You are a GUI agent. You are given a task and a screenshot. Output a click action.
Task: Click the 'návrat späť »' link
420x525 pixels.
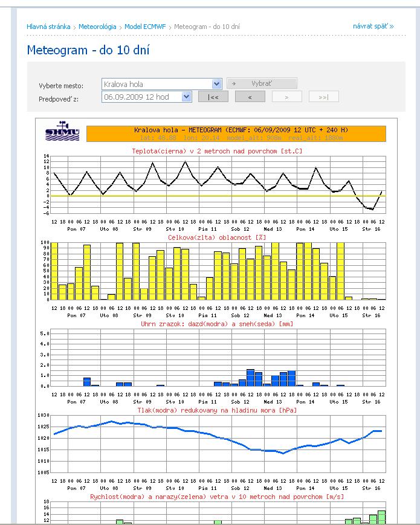373,27
